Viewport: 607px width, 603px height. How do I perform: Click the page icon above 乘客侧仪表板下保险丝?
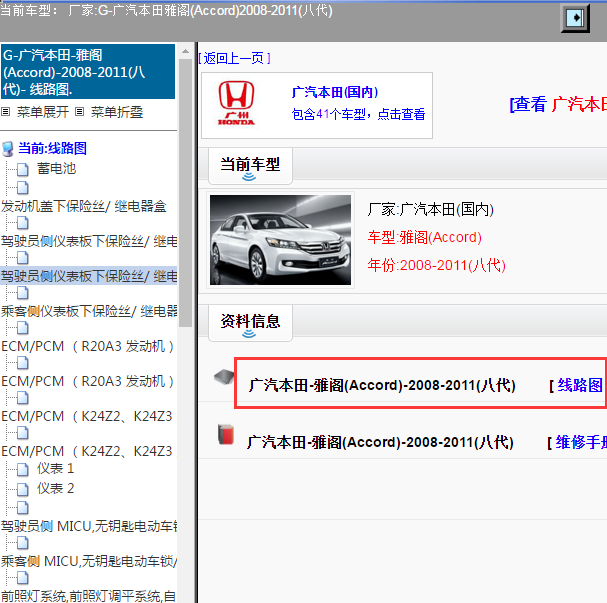23,293
